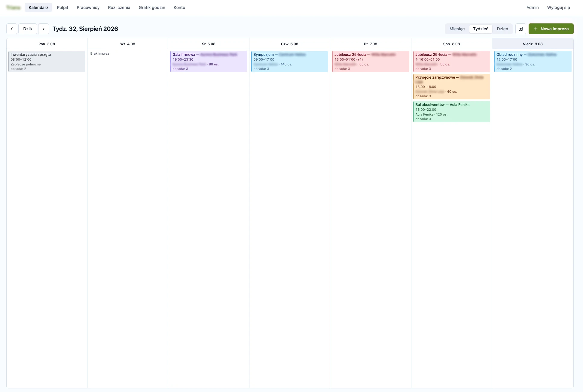Open Grafik godzin page
The width and height of the screenshot is (583, 392).
[152, 8]
